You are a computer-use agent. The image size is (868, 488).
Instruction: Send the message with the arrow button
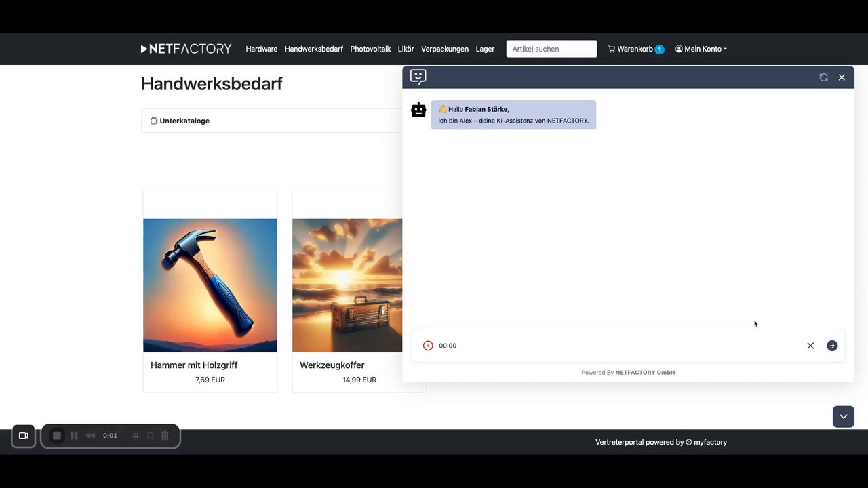(x=832, y=346)
